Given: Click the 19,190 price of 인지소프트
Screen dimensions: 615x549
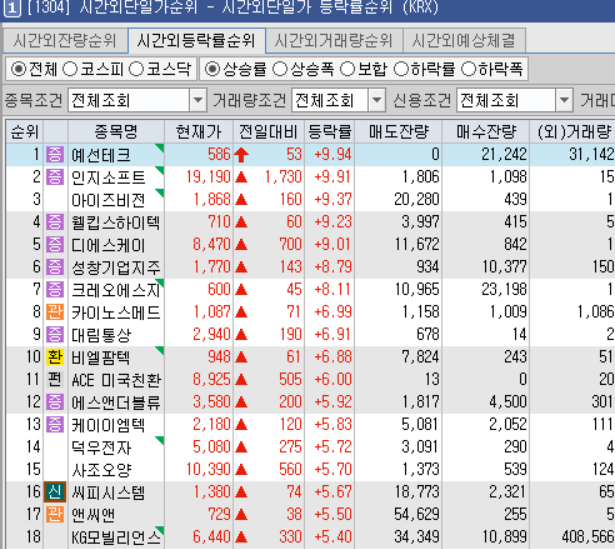Looking at the screenshot, I should 208,177.
